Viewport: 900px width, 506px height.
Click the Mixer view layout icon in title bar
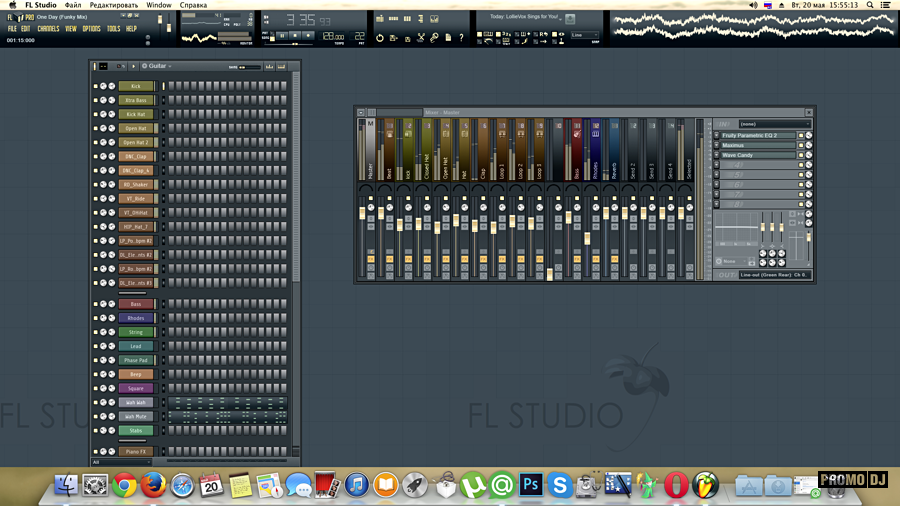(x=372, y=112)
